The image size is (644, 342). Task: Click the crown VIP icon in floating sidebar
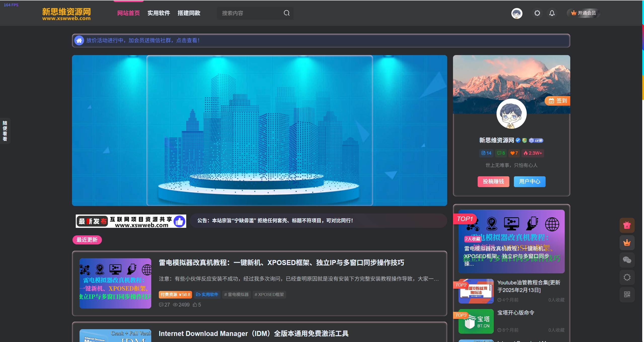point(627,243)
